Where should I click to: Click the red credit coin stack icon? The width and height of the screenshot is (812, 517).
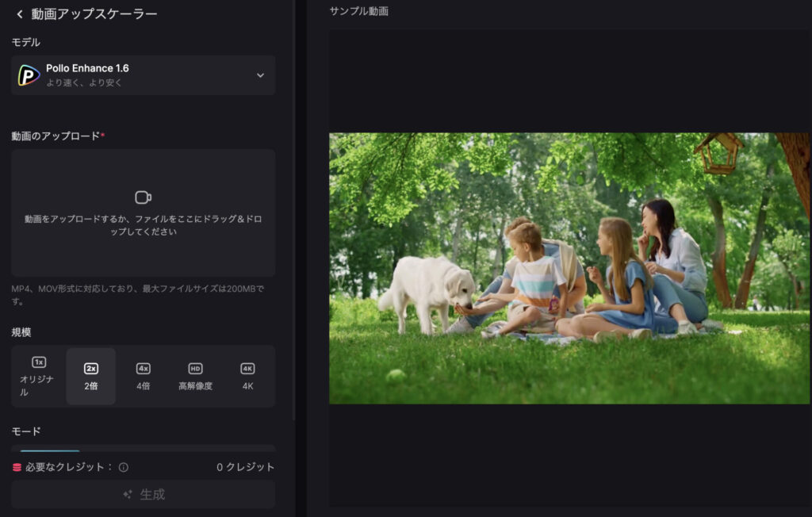[x=17, y=468]
